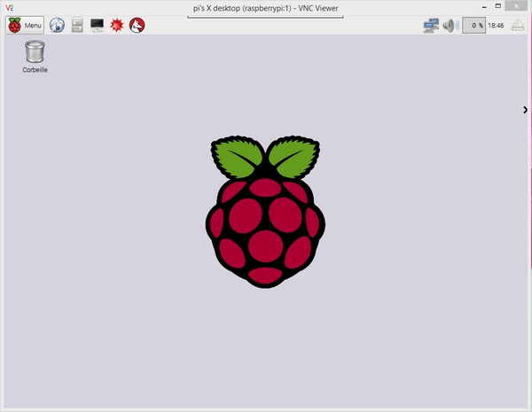Launch the Wolfram wolf icon

(x=137, y=25)
